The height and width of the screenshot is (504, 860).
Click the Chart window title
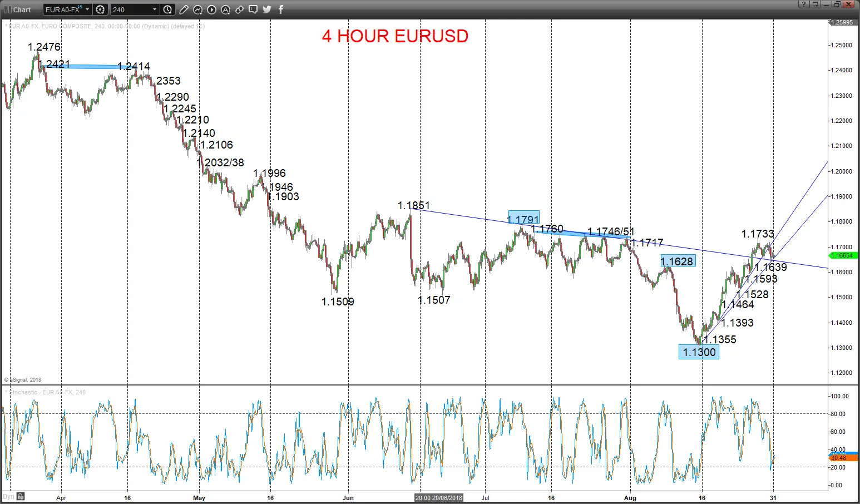pyautogui.click(x=22, y=9)
